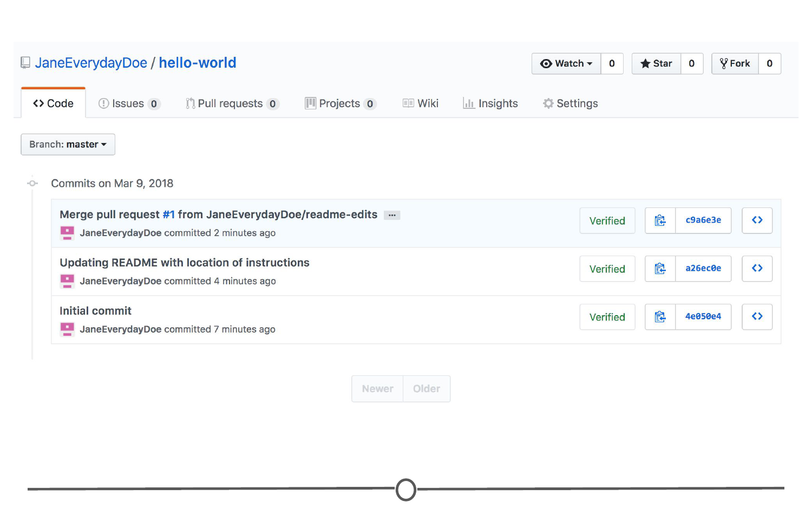This screenshot has height=508, width=812.
Task: Open pull request #1 link
Action: click(168, 214)
